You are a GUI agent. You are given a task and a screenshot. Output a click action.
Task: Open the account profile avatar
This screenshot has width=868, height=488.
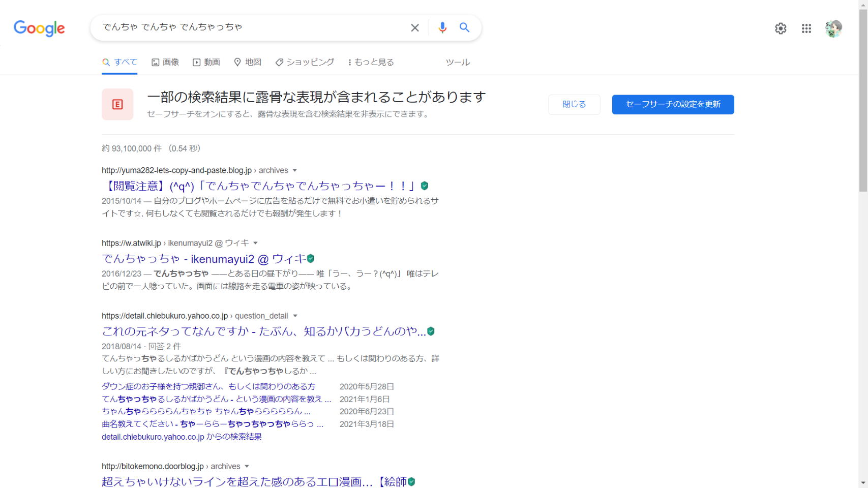pos(833,28)
